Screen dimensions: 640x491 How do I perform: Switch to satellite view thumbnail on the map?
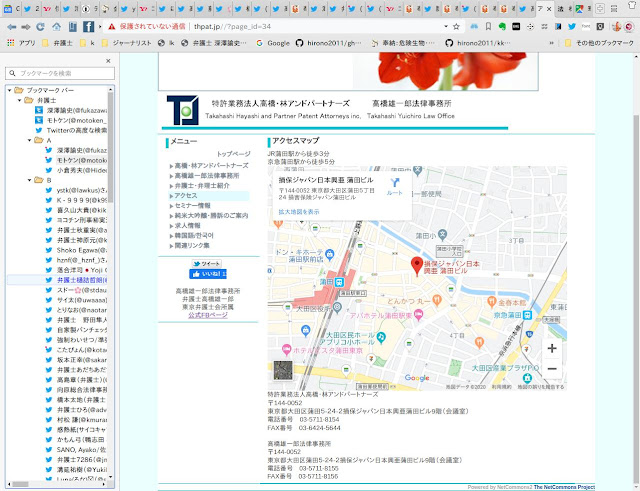tap(283, 370)
